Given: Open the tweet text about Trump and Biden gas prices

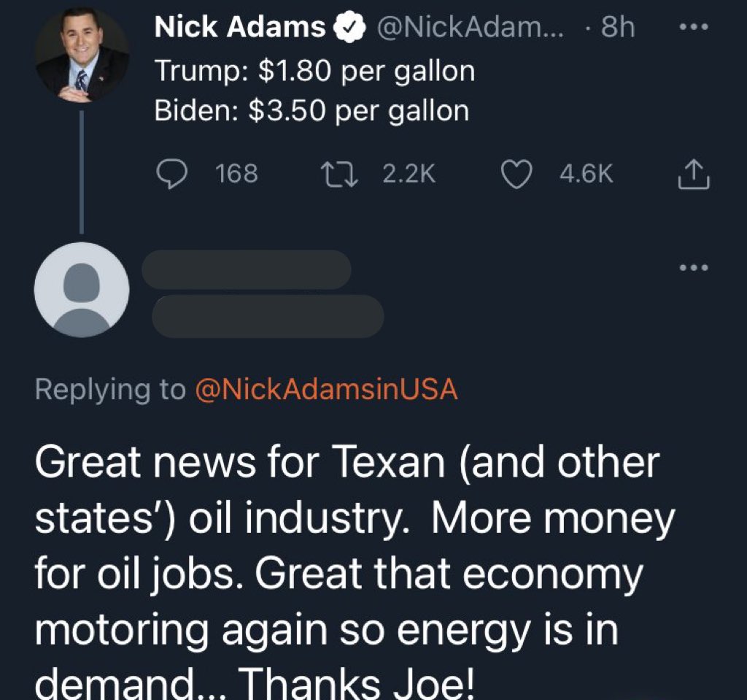Looking at the screenshot, I should point(314,91).
